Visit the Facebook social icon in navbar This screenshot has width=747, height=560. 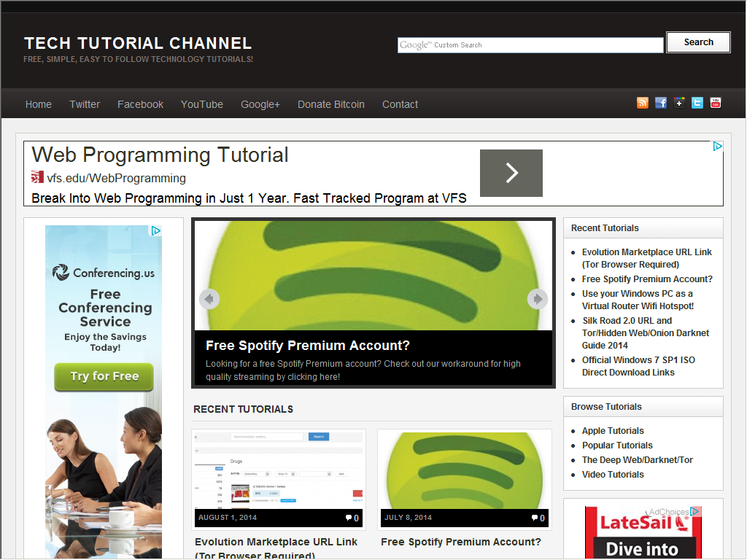(x=661, y=103)
